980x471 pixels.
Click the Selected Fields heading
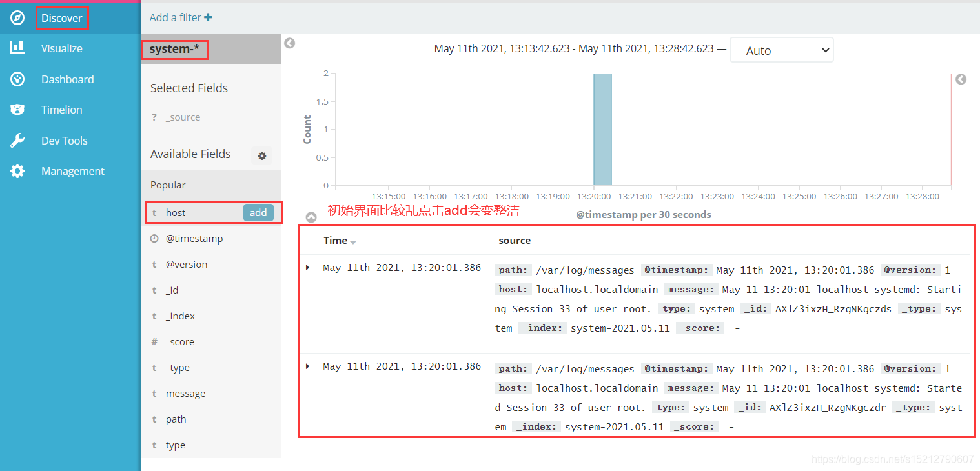pos(189,88)
